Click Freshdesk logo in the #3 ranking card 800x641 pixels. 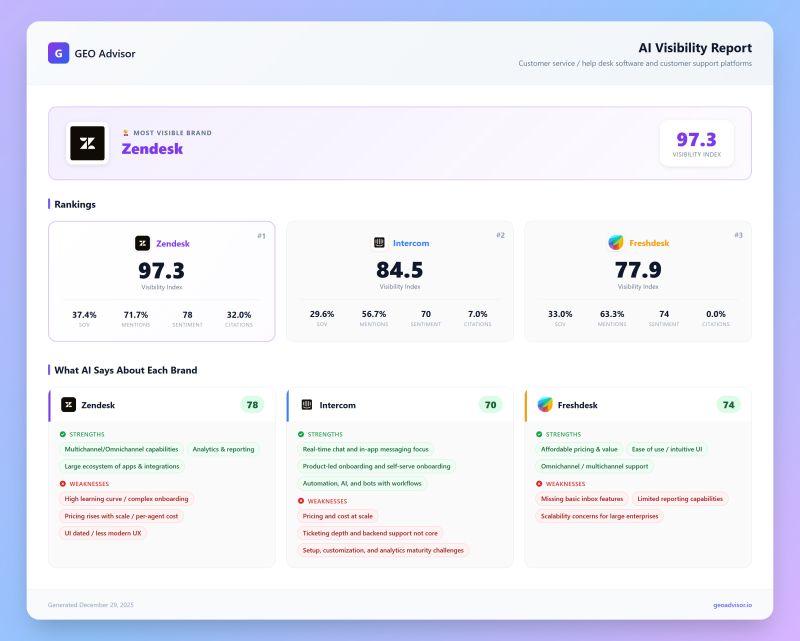click(616, 242)
